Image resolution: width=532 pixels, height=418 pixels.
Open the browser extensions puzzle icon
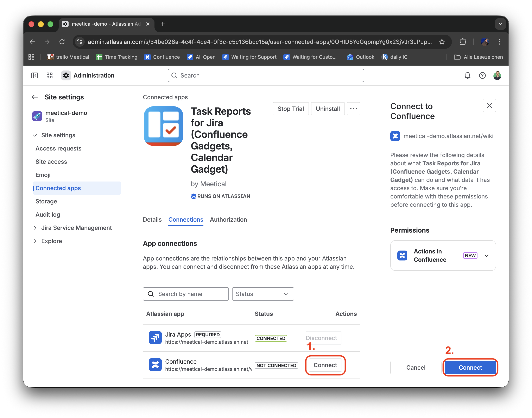463,42
